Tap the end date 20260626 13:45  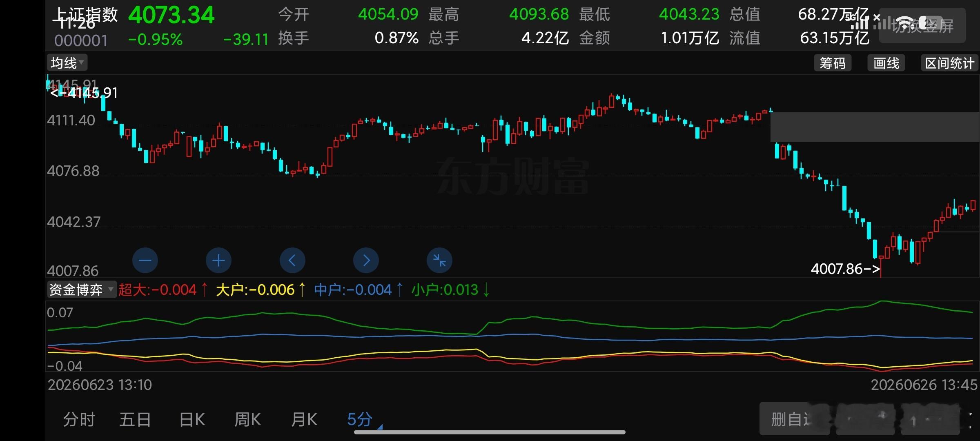924,385
